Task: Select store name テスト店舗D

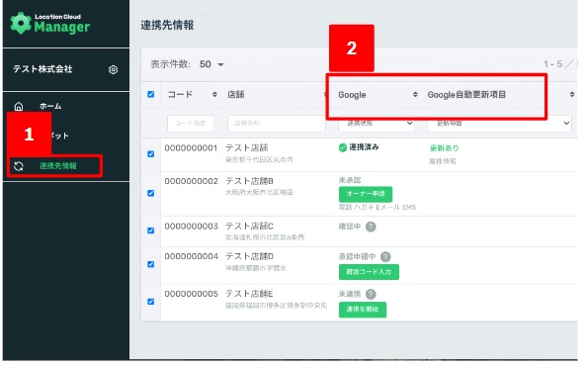Action: (x=249, y=256)
